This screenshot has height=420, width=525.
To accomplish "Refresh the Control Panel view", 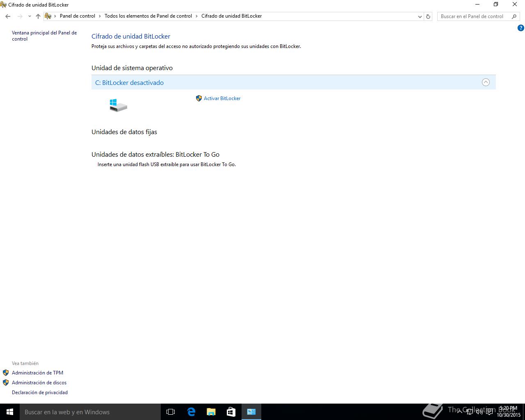I will pyautogui.click(x=428, y=16).
